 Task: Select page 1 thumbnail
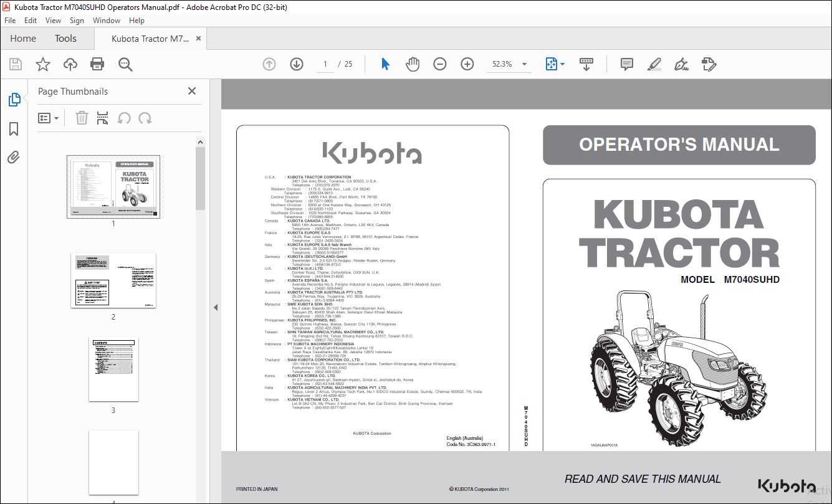[113, 187]
